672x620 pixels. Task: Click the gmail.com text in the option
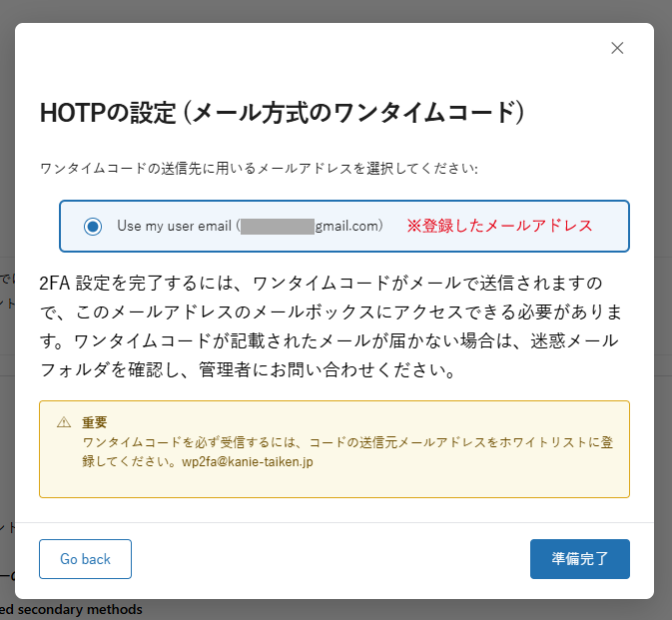(348, 226)
